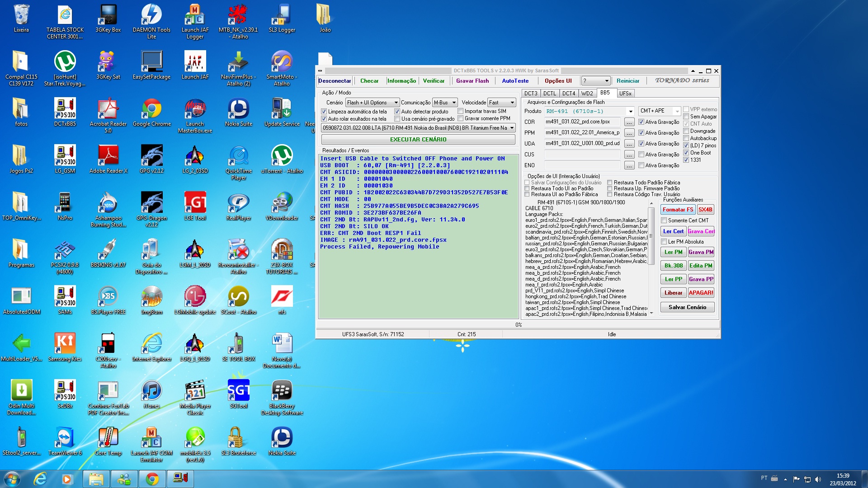The height and width of the screenshot is (488, 868).
Task: Switch to the DCT4 tab
Action: click(x=569, y=94)
